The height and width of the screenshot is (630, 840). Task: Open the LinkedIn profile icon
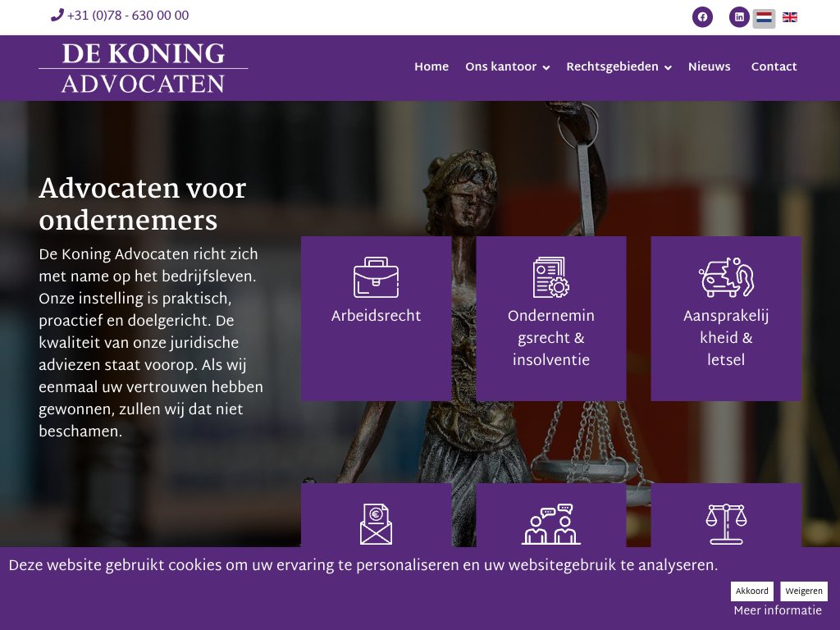(739, 17)
